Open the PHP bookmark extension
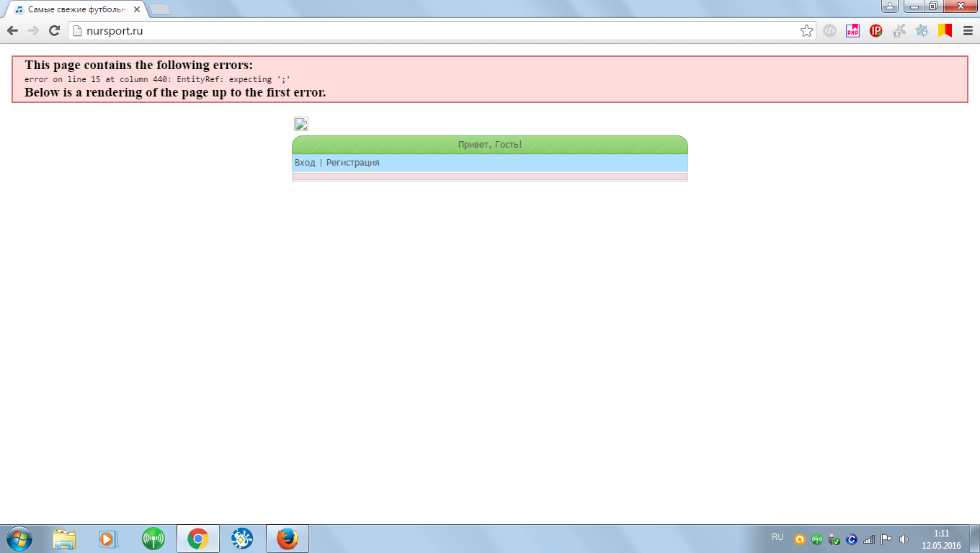The height and width of the screenshot is (553, 980). [x=852, y=30]
